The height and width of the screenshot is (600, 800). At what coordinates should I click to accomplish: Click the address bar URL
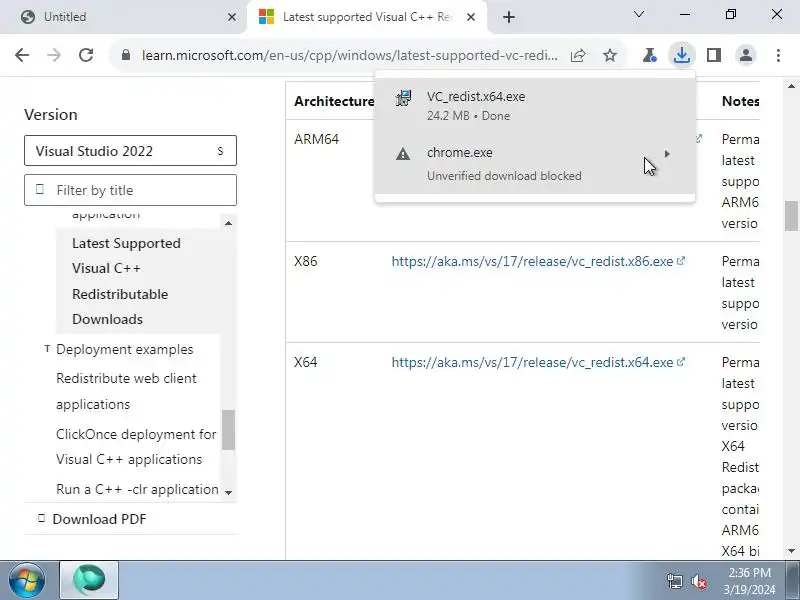tap(349, 55)
